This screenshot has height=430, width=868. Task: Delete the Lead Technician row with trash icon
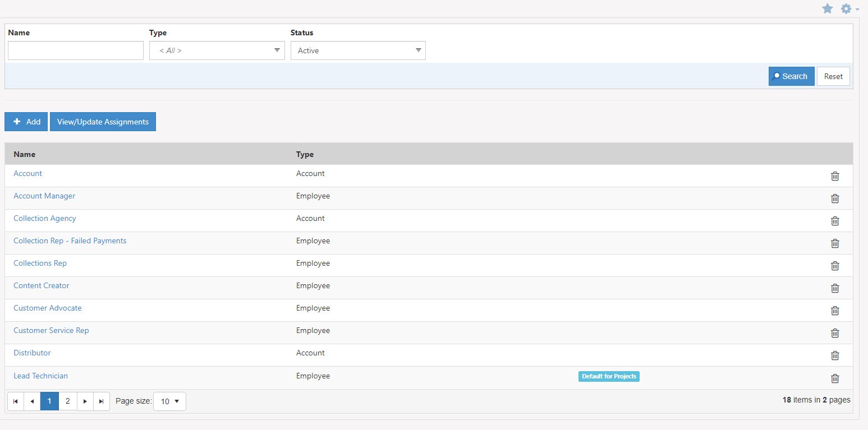click(x=835, y=378)
